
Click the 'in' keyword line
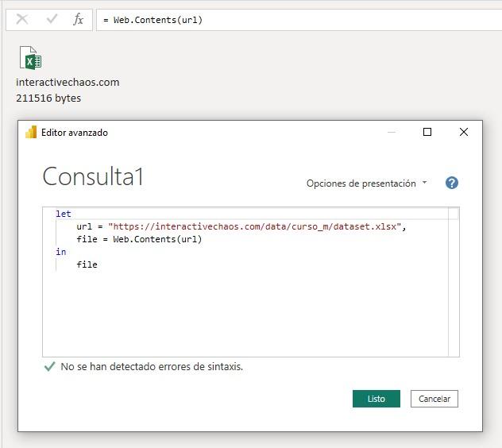click(61, 252)
